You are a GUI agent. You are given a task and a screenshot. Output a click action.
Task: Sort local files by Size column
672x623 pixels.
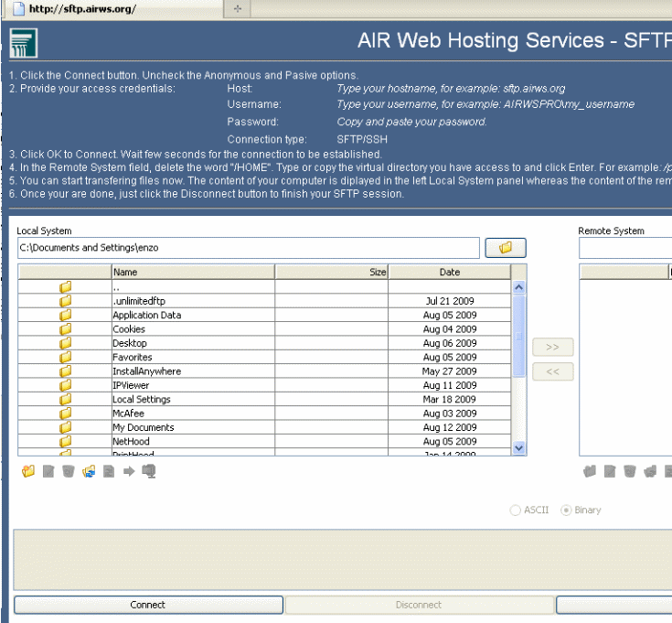tap(332, 272)
